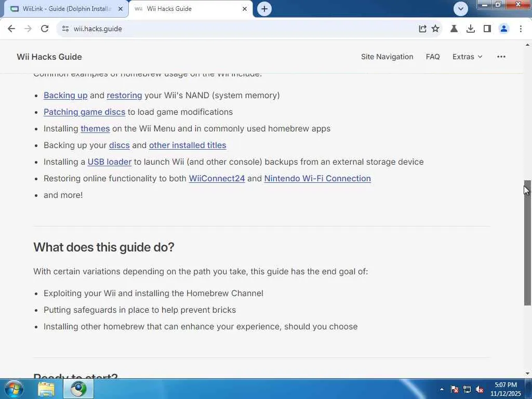The width and height of the screenshot is (532, 399).
Task: Follow the 'Backing up' link
Action: (x=65, y=96)
